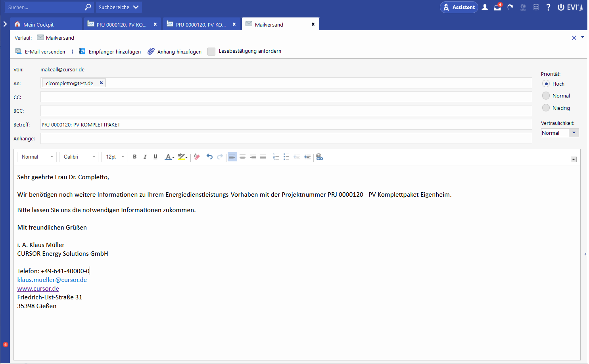Click the E-Mail versenden send icon

(18, 52)
